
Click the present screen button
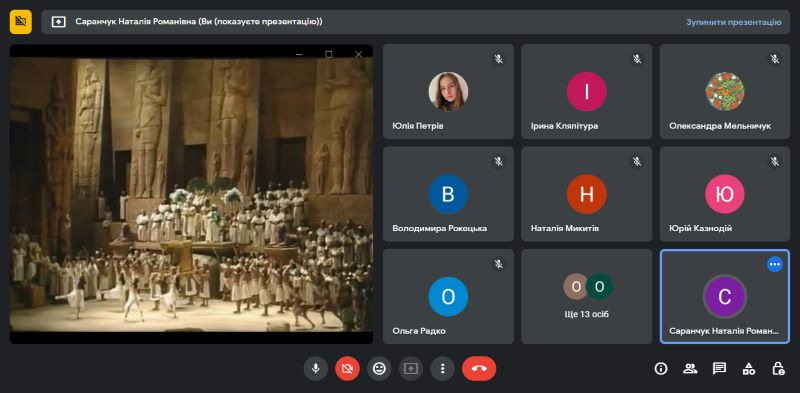[411, 369]
